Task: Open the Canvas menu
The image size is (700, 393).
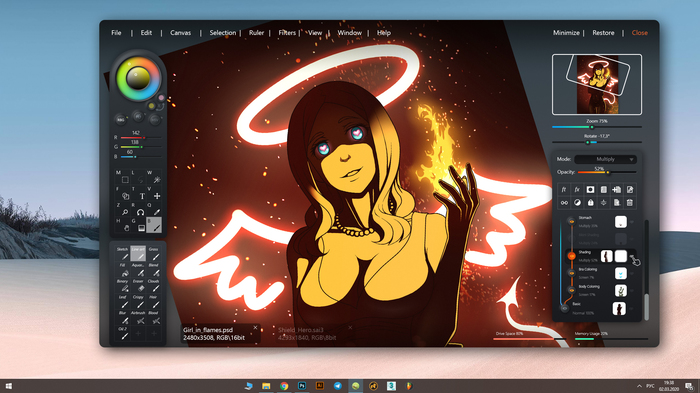Action: click(x=180, y=33)
